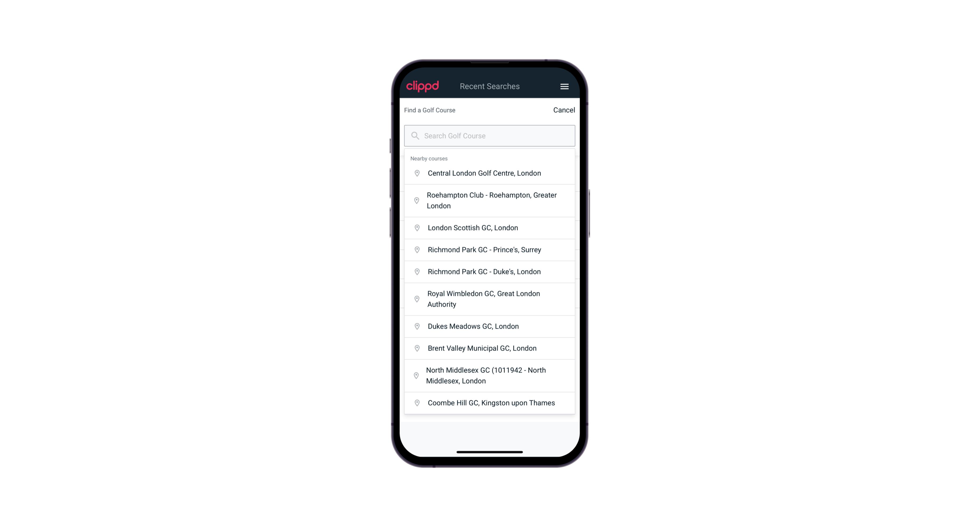Click the location pin icon for Richmond Park GC Prince's
980x527 pixels.
[x=416, y=250]
